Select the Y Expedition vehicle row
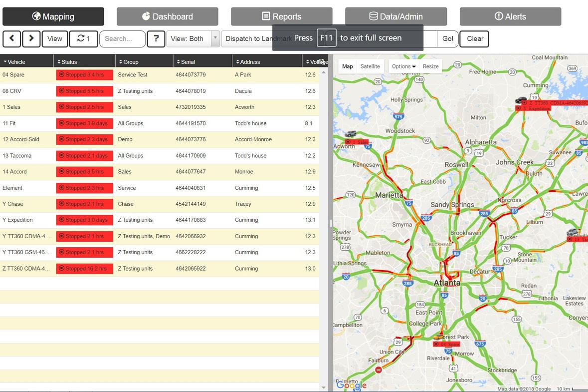The image size is (588, 392). pos(160,220)
